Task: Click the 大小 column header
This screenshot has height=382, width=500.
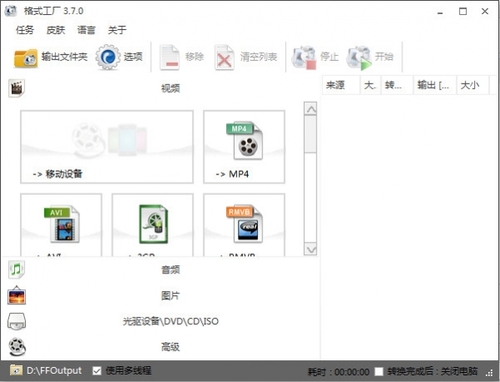Action: pyautogui.click(x=473, y=85)
